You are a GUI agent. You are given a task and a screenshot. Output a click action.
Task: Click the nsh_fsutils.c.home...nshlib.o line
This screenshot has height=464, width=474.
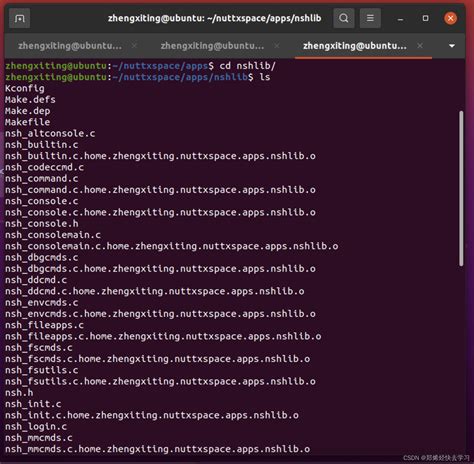(160, 381)
